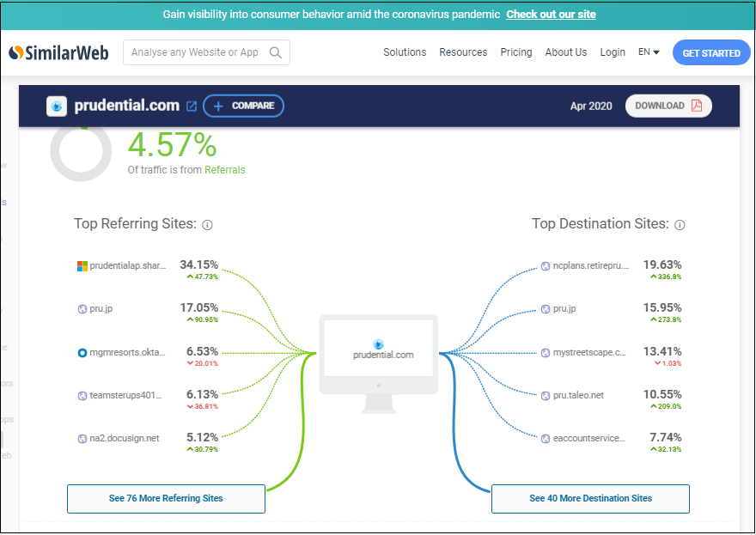The image size is (756, 535).
Task: Click See 76 More Referring Sites
Action: tap(166, 498)
